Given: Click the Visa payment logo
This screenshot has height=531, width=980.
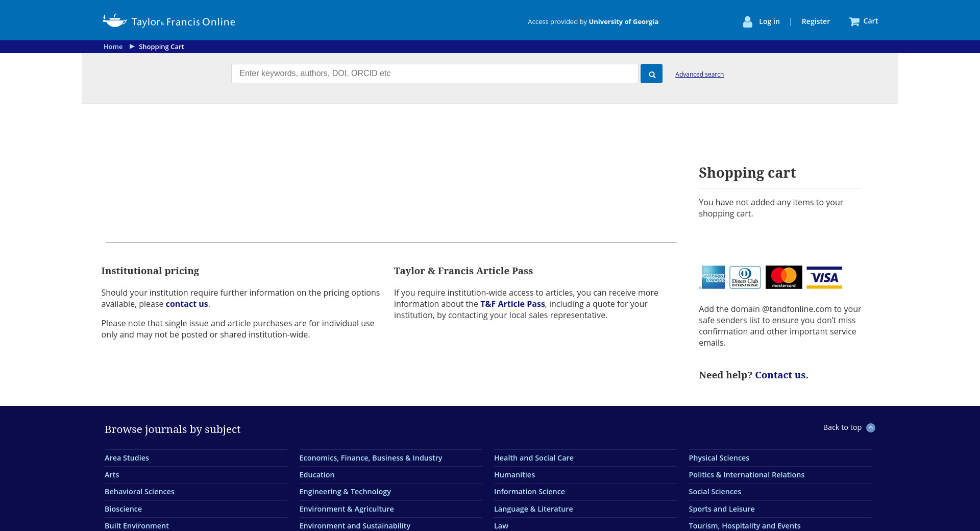Looking at the screenshot, I should [824, 277].
